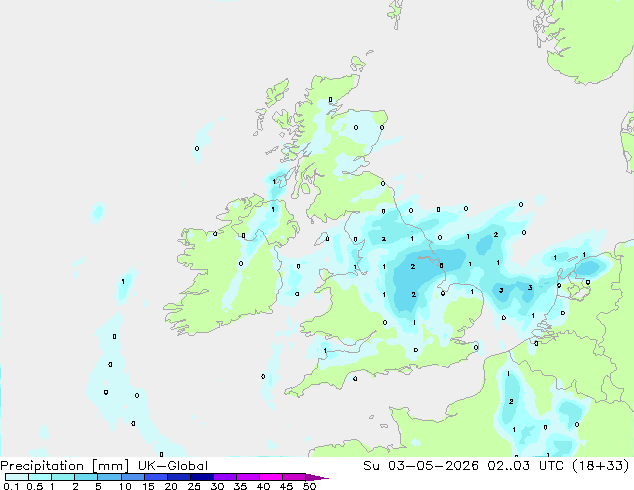Select the 40 to 45 mm magenta swatch
The width and height of the screenshot is (634, 490).
coord(271,477)
